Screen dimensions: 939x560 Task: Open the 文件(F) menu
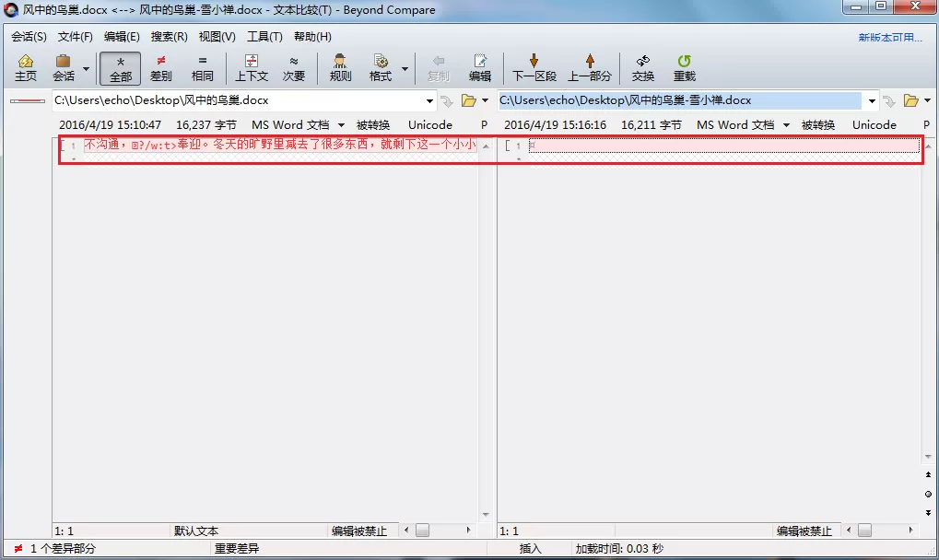(75, 37)
